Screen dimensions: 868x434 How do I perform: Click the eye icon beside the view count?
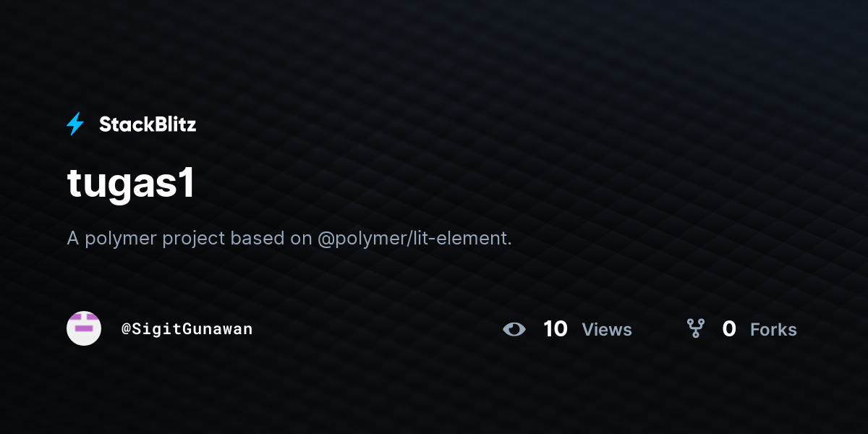tap(514, 329)
